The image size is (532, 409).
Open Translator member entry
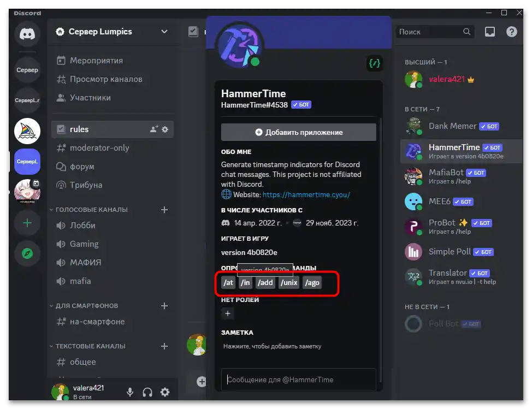(x=462, y=277)
